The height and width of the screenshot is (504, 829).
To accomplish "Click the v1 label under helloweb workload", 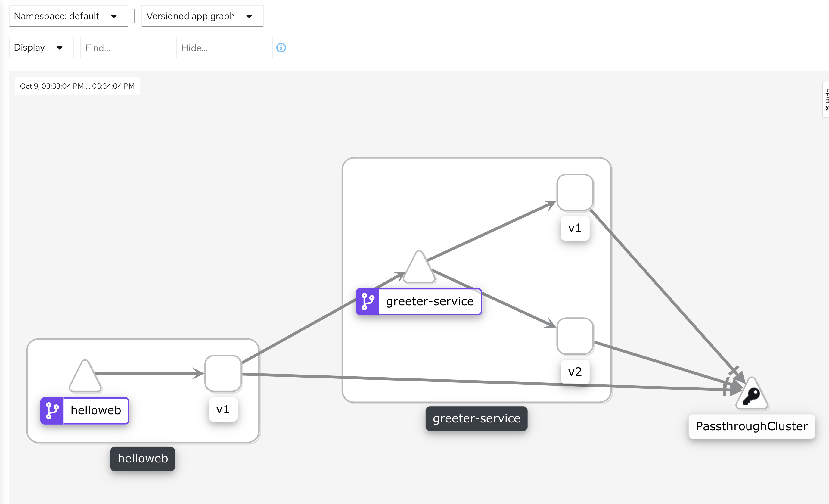I will click(223, 409).
